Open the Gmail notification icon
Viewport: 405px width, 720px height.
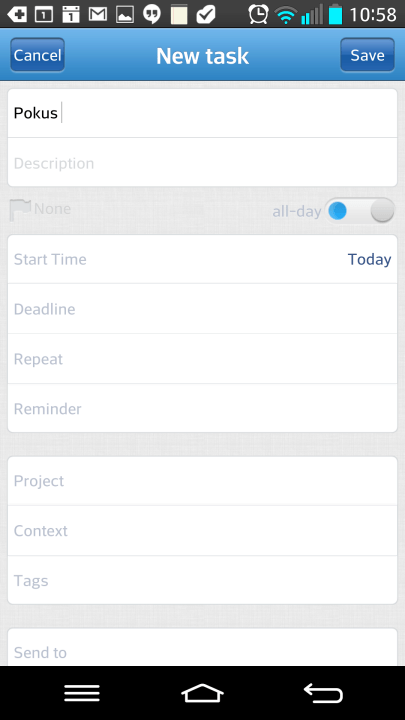(x=98, y=14)
